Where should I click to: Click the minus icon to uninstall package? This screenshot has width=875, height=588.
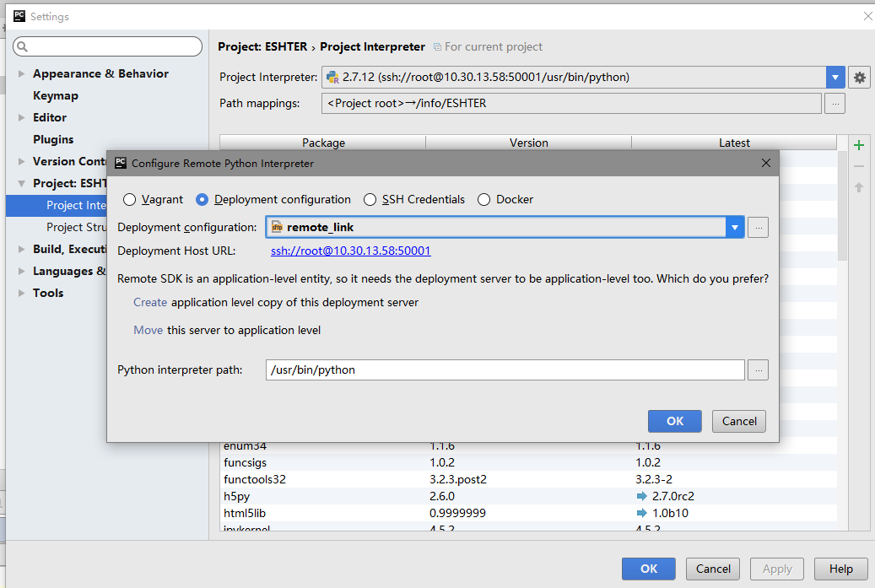859,166
